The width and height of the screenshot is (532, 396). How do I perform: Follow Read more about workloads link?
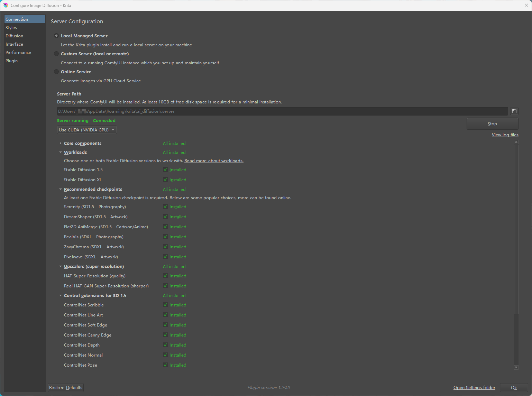pos(214,161)
